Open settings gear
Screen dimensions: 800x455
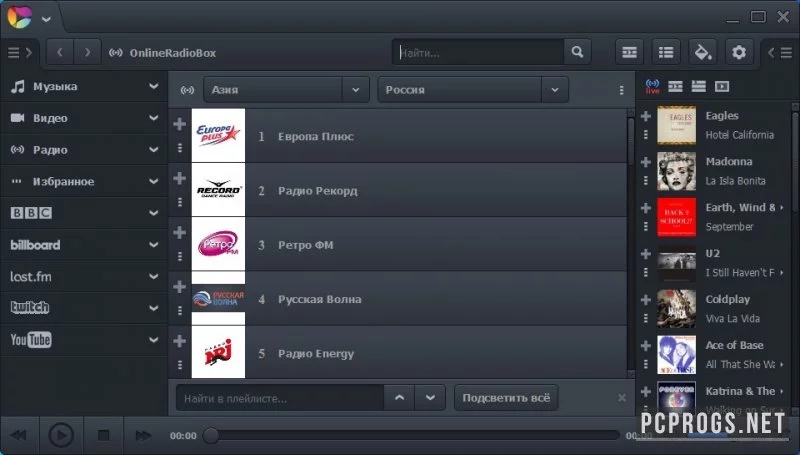tap(739, 52)
